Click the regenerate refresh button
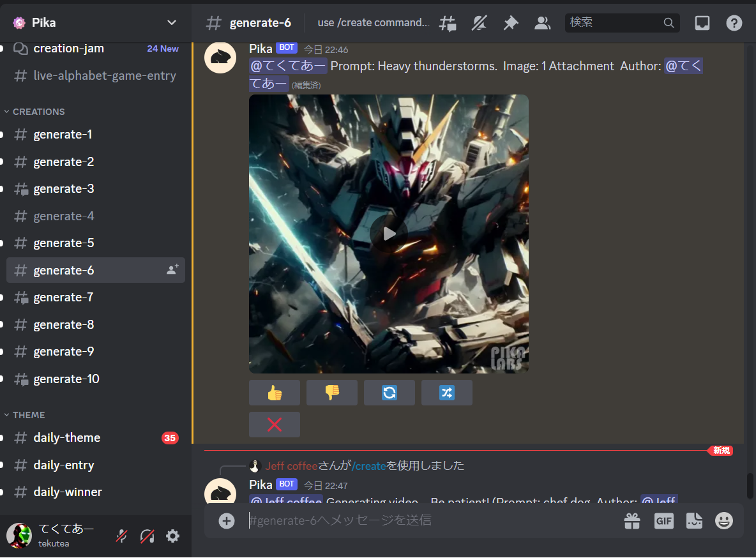 click(389, 393)
